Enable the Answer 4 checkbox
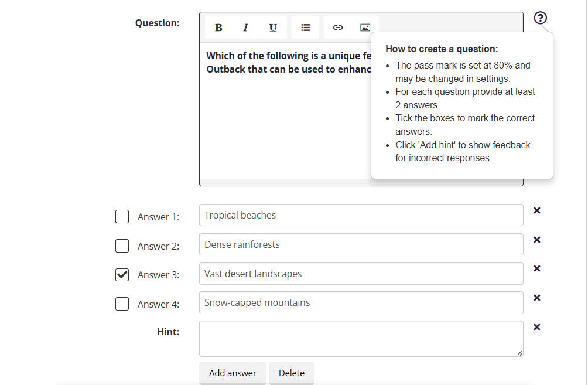Screen dimensions: 588x385 (x=122, y=304)
